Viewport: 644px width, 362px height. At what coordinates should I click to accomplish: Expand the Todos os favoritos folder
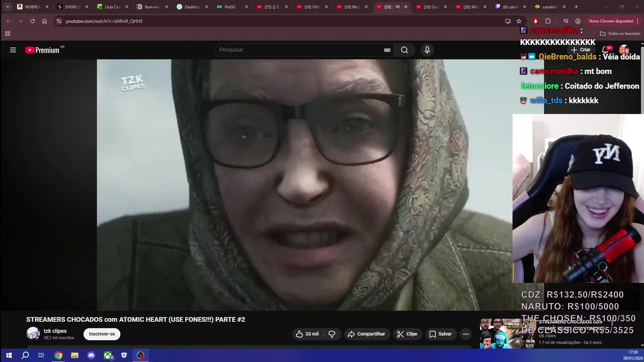(620, 34)
